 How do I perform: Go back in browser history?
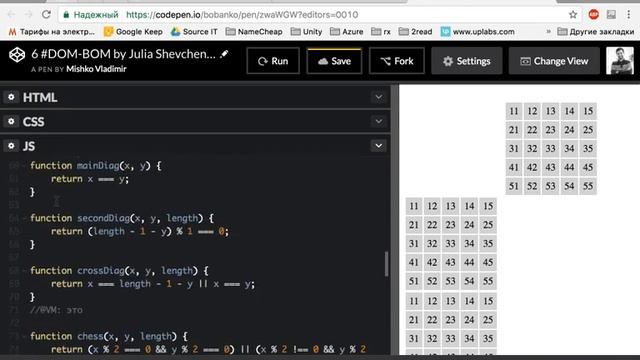click(x=11, y=15)
